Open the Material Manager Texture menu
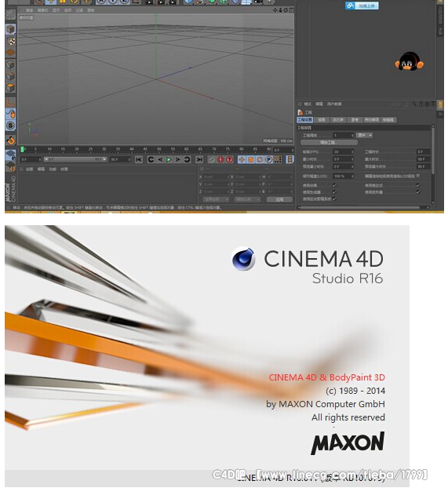This screenshot has height=488, width=448. 64,169
